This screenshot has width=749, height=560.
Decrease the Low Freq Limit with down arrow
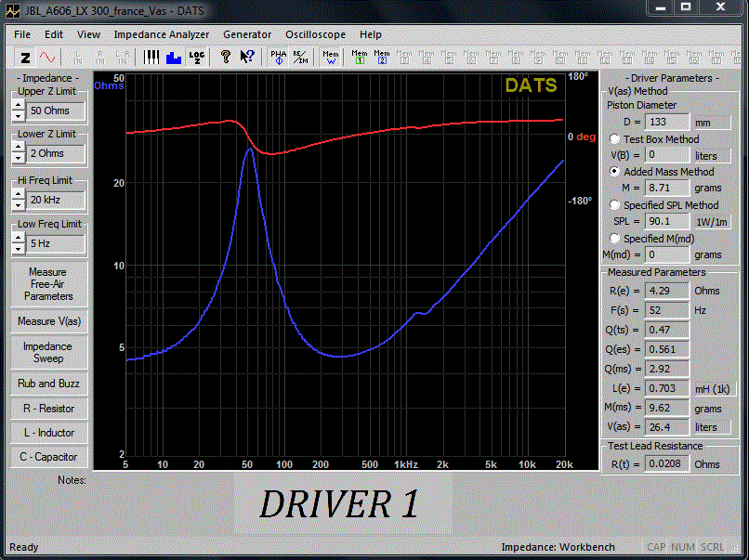tap(19, 248)
